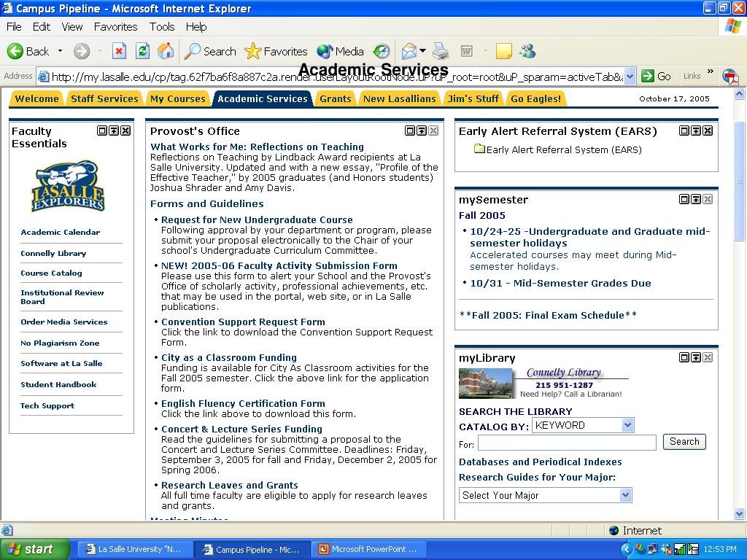
Task: Open the Media toolbar button
Action: [x=340, y=51]
